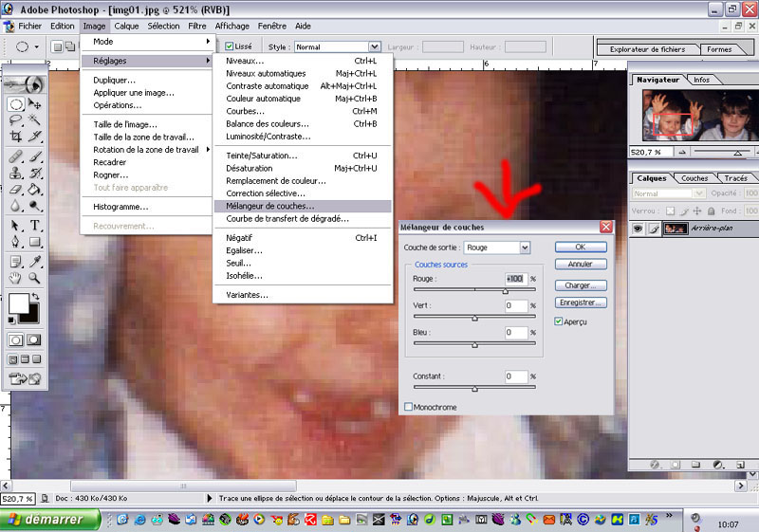Open the Filtre menu
The height and width of the screenshot is (532, 759).
tap(197, 27)
